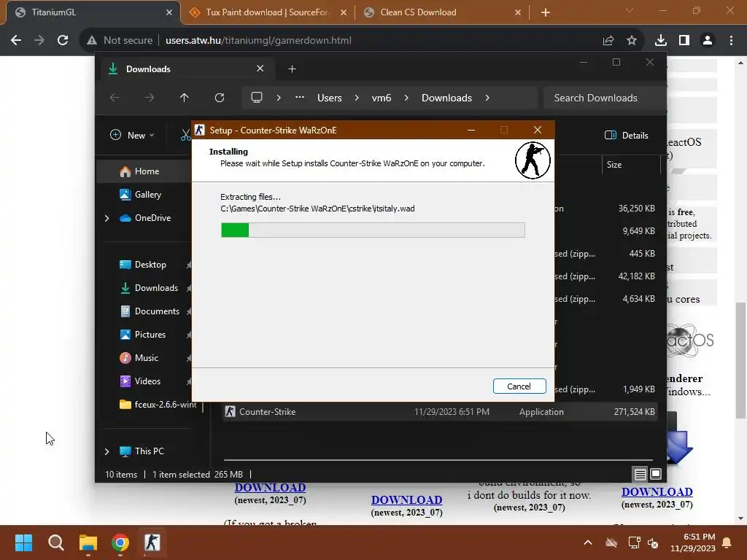Toggle the Details pane button
This screenshot has height=560, width=747.
(626, 135)
